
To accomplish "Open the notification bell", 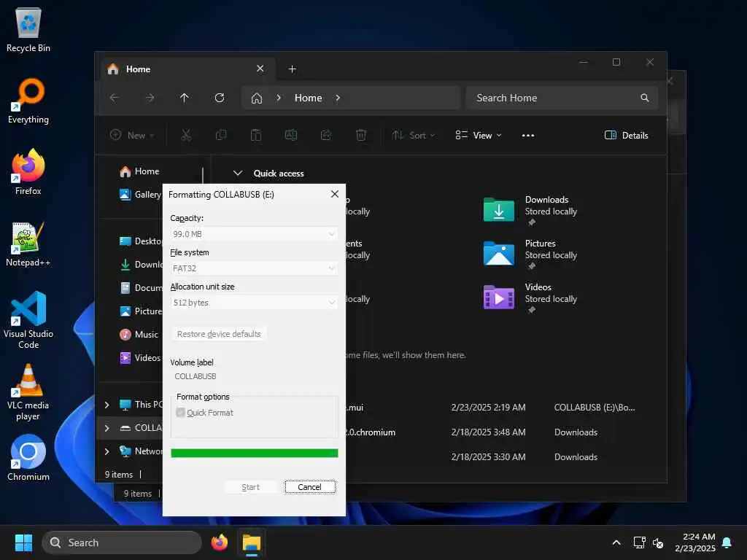I will 727,542.
